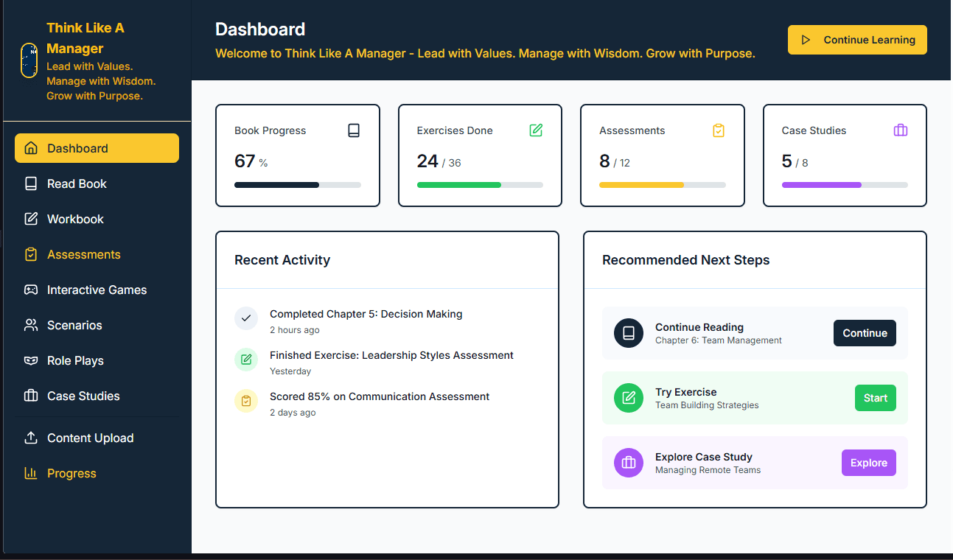Open the Dashboard section

(97, 148)
